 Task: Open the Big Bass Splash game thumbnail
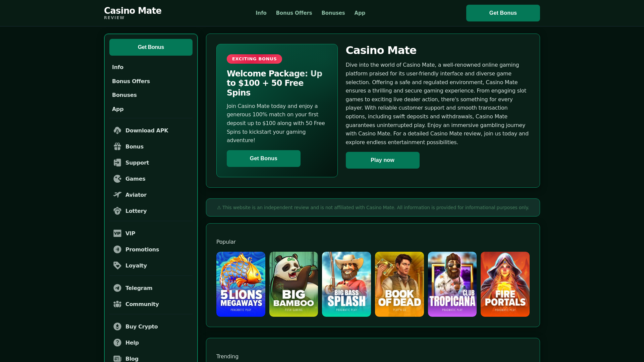point(346,284)
